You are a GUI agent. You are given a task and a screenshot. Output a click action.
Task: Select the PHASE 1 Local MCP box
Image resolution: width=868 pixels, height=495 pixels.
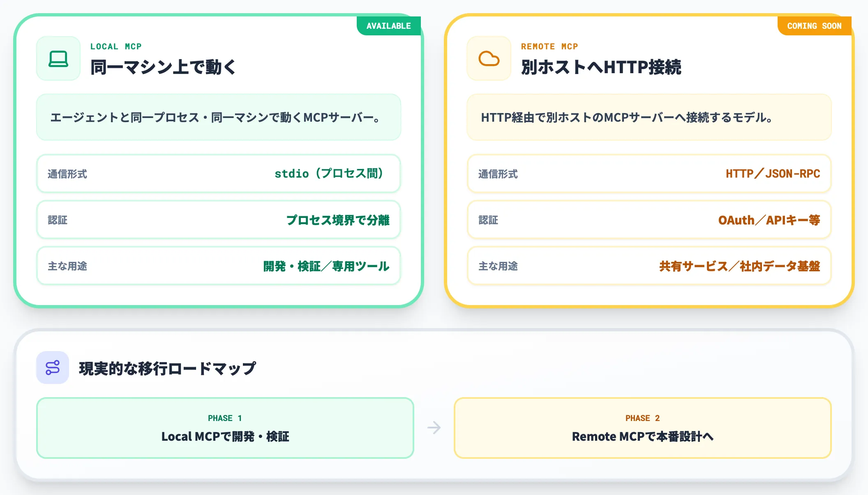225,428
